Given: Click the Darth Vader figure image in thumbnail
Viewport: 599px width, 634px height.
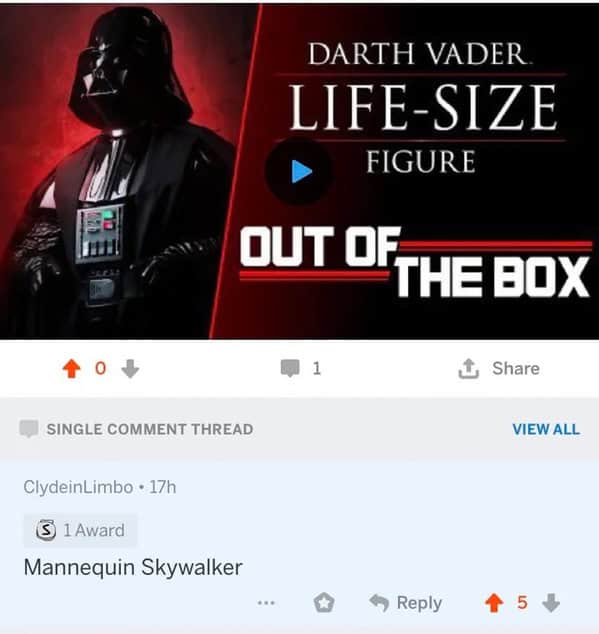Looking at the screenshot, I should coord(117,171).
